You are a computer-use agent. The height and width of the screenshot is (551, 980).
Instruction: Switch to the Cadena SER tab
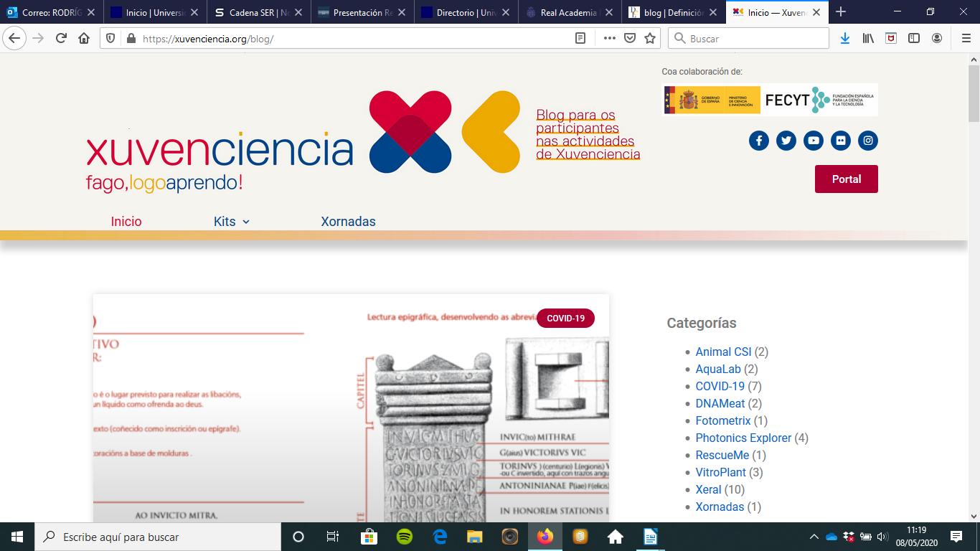click(258, 12)
